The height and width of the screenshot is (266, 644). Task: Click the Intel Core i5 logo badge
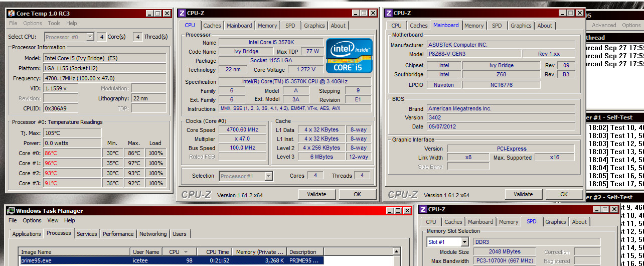coord(349,56)
